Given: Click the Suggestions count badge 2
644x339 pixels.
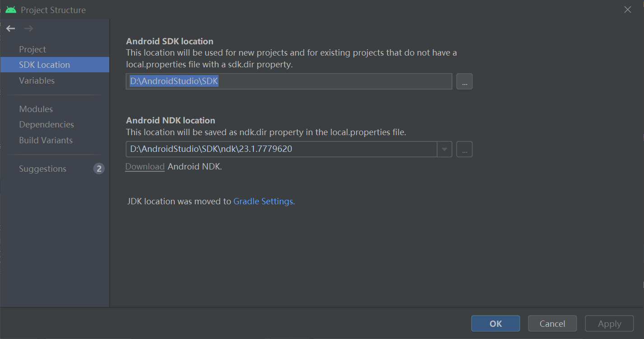Looking at the screenshot, I should [99, 169].
